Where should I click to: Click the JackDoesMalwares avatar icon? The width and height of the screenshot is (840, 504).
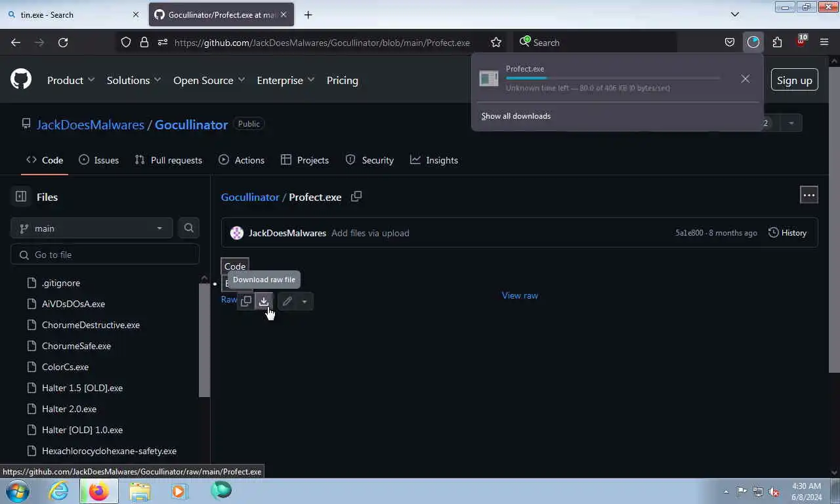click(237, 233)
